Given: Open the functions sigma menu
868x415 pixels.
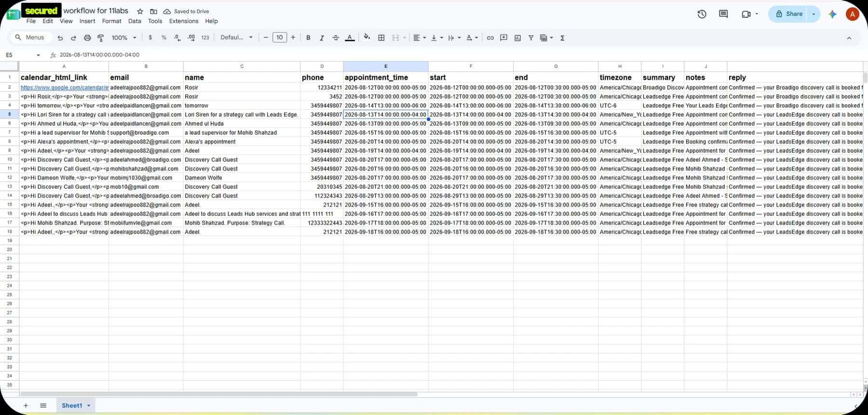Looking at the screenshot, I should click(x=562, y=38).
